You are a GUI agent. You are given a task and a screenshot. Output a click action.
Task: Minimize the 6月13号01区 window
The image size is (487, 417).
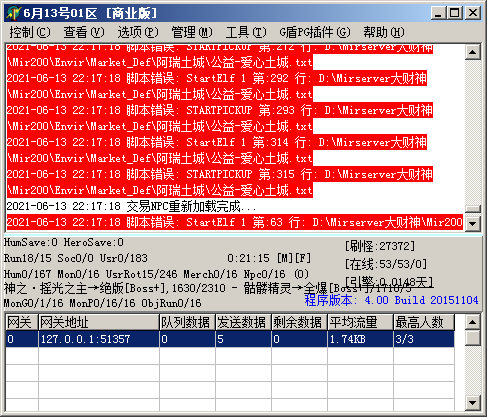[x=439, y=13]
